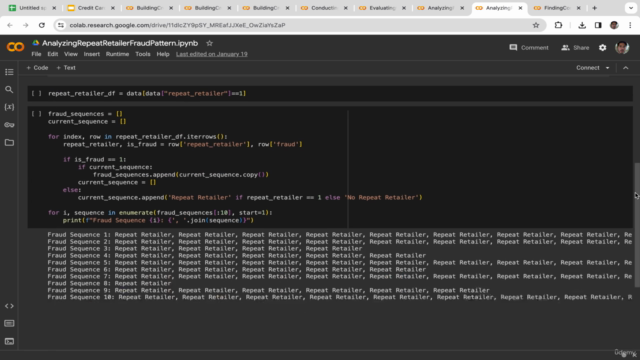Open Colab settings gear icon
This screenshot has width=640, height=360.
point(602,48)
